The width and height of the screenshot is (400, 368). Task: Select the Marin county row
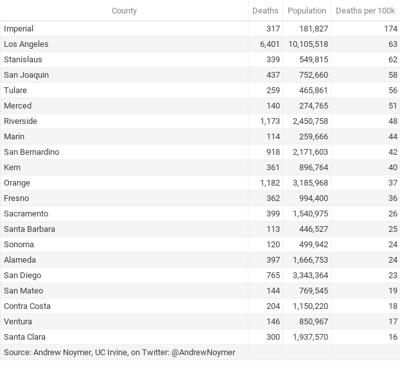[200, 136]
